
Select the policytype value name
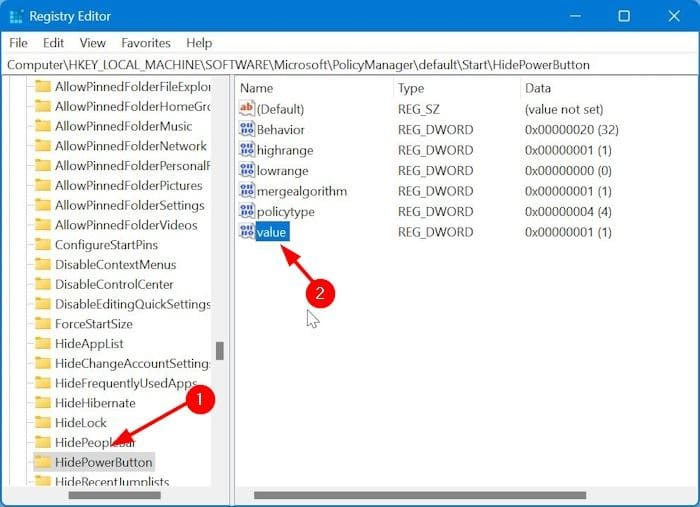click(286, 212)
